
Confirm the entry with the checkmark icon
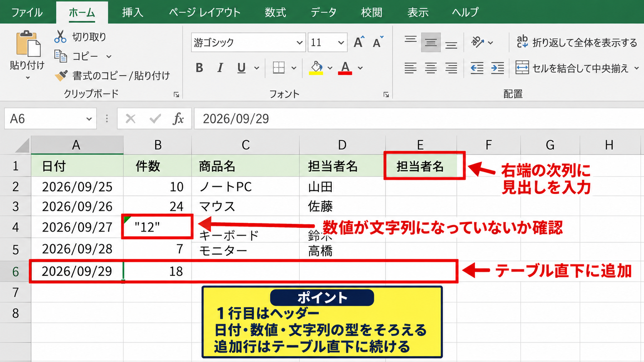point(155,119)
